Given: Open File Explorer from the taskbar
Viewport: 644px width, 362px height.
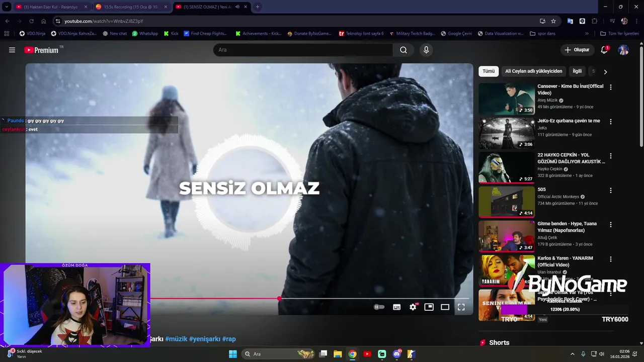Looking at the screenshot, I should (x=338, y=354).
